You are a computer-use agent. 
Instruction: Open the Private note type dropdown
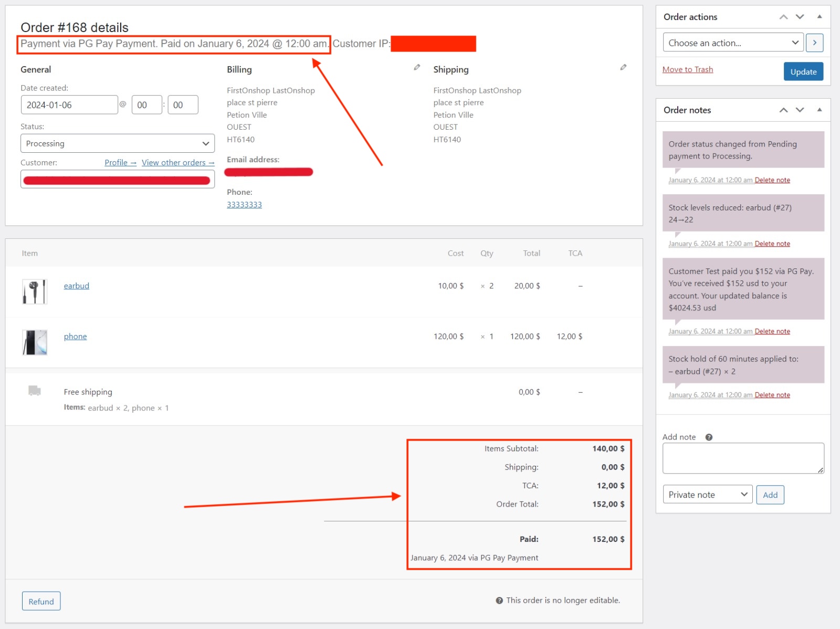point(707,495)
